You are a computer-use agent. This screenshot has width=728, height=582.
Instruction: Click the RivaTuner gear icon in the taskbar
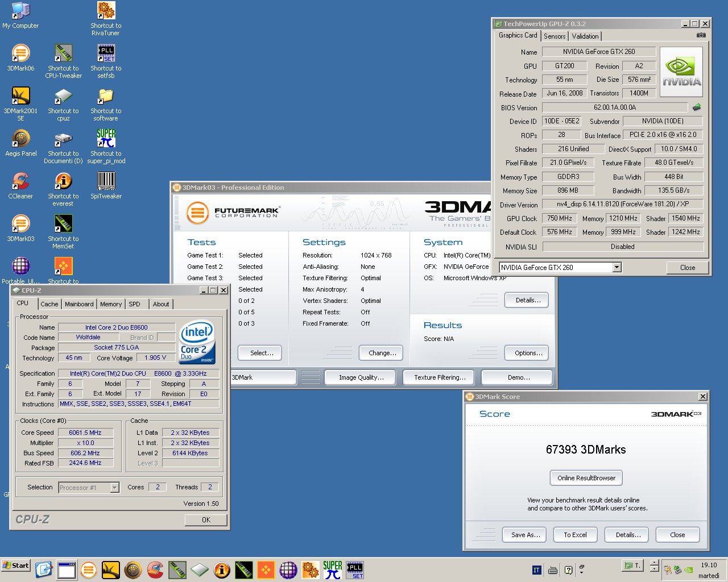(310, 569)
